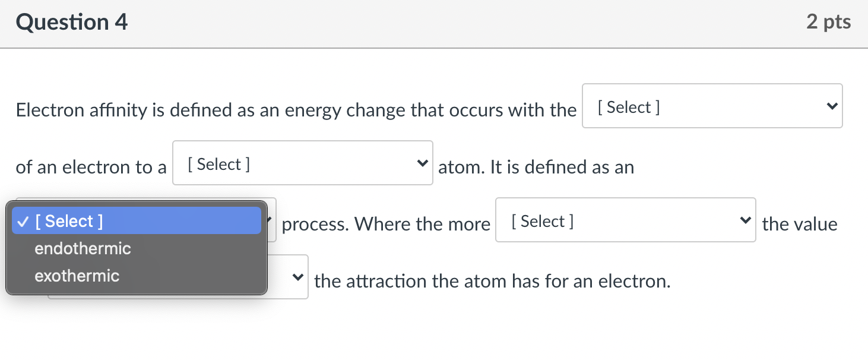Screen dimensions: 868x360
Task: Click the chevron on the "Where the more" dropdown
Action: click(746, 220)
